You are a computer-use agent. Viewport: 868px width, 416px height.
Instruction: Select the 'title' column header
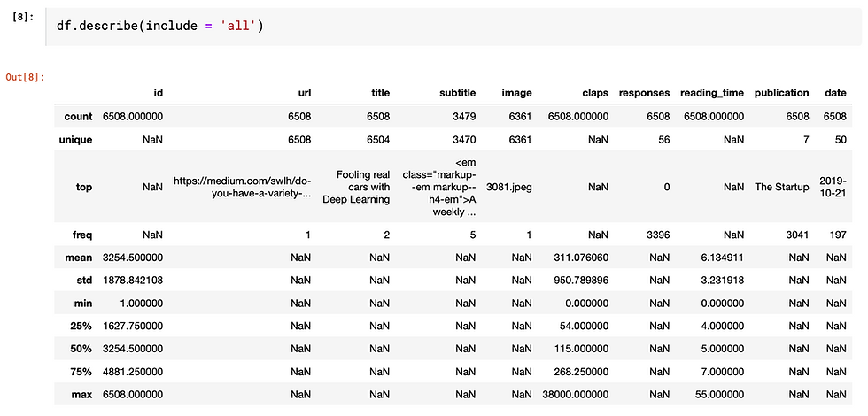(x=381, y=93)
